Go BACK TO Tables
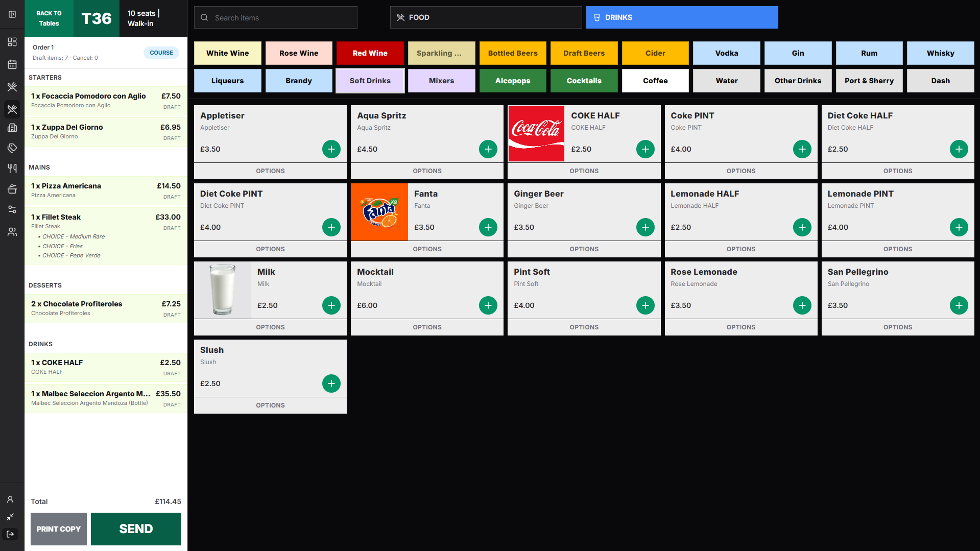This screenshot has height=551, width=980. 49,18
